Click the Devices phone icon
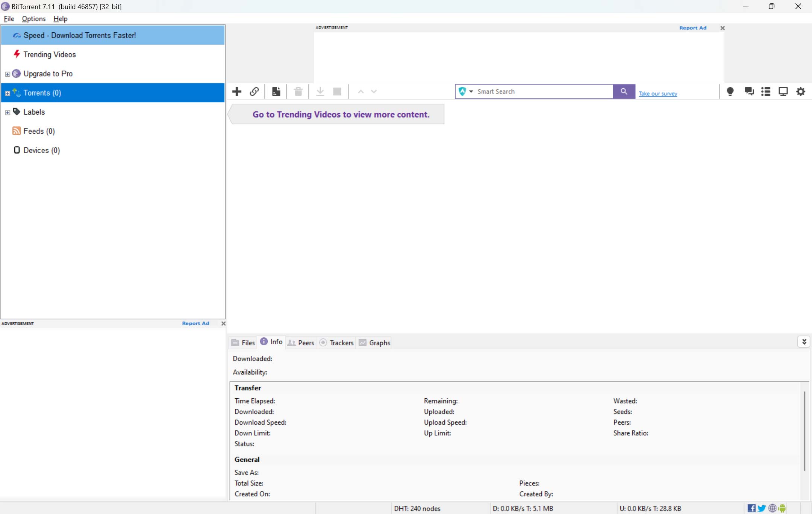The width and height of the screenshot is (812, 514). point(17,150)
